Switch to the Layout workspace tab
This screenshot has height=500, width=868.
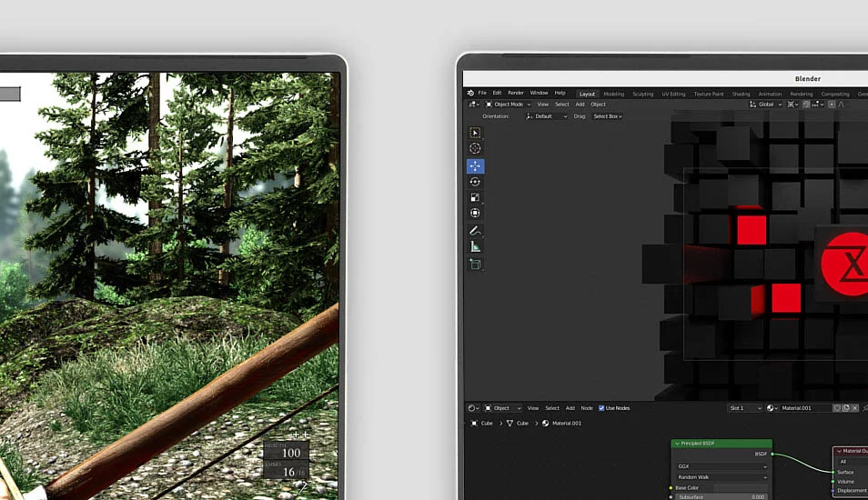coord(587,94)
